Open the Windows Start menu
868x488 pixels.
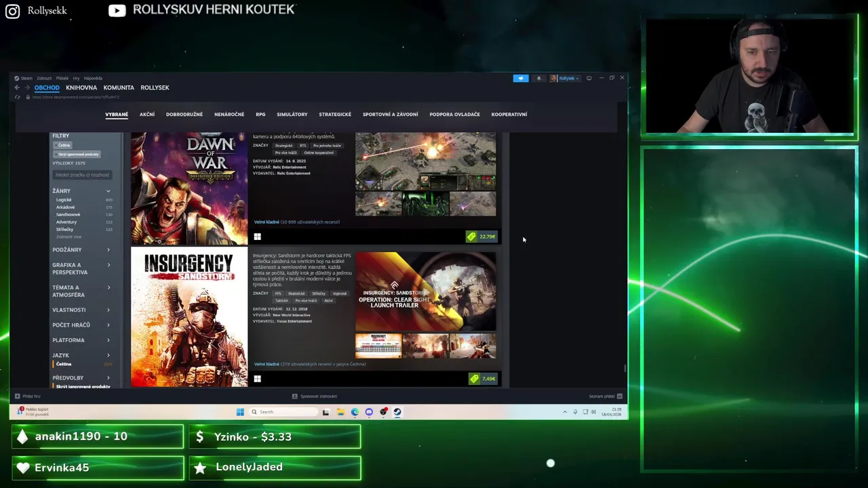[x=240, y=411]
